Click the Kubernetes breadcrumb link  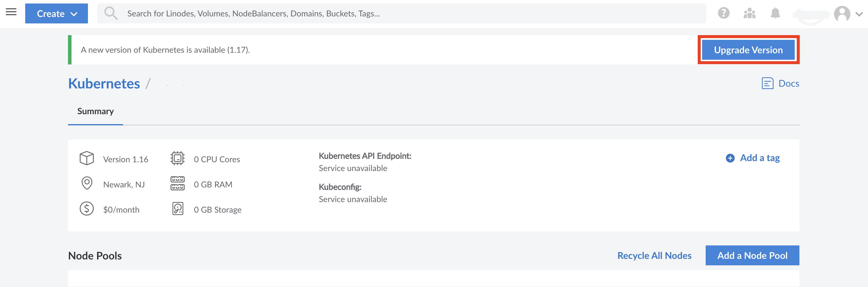click(x=104, y=83)
